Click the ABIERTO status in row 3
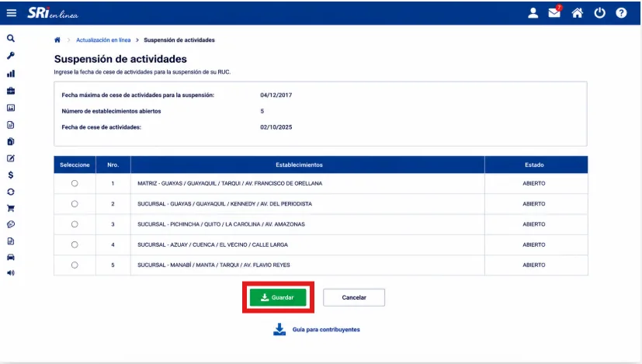This screenshot has height=364, width=642. click(534, 224)
